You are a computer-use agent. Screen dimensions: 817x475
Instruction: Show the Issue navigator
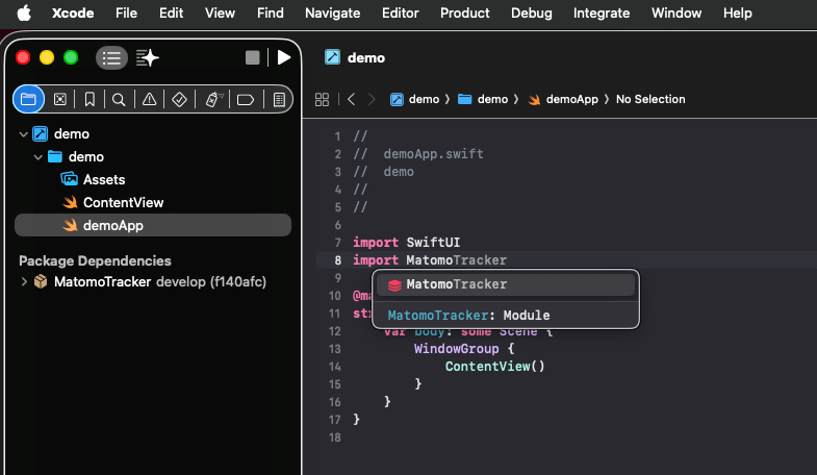[x=150, y=99]
